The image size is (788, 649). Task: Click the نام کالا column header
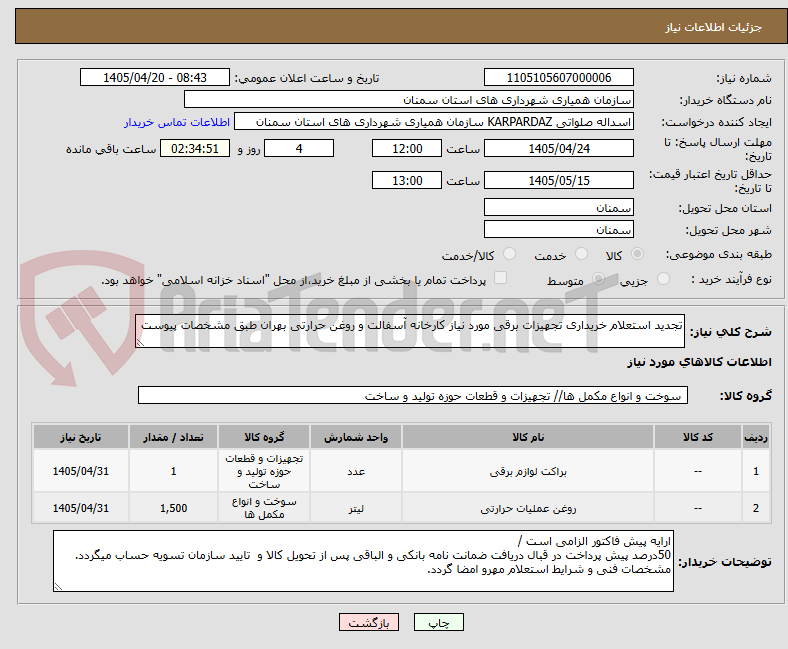(x=528, y=437)
